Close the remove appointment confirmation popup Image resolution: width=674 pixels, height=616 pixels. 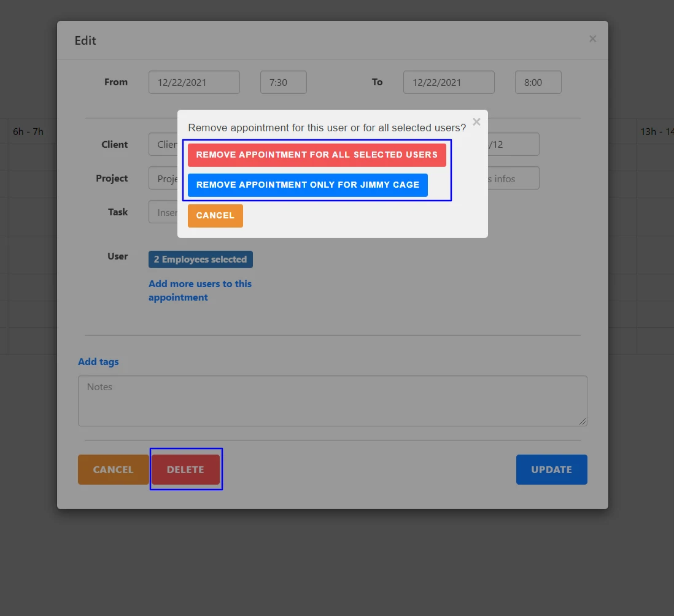pyautogui.click(x=476, y=122)
